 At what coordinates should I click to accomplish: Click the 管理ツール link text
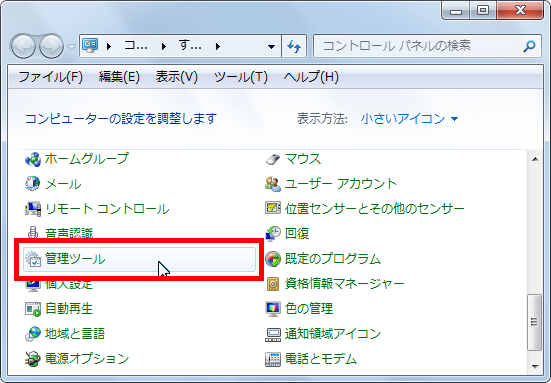75,259
